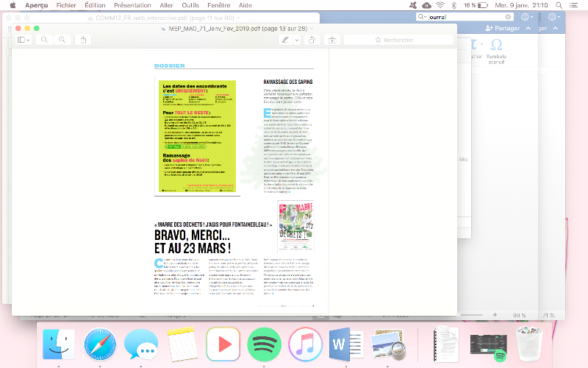Open Spotify from the Dock
The height and width of the screenshot is (368, 588).
tap(264, 344)
